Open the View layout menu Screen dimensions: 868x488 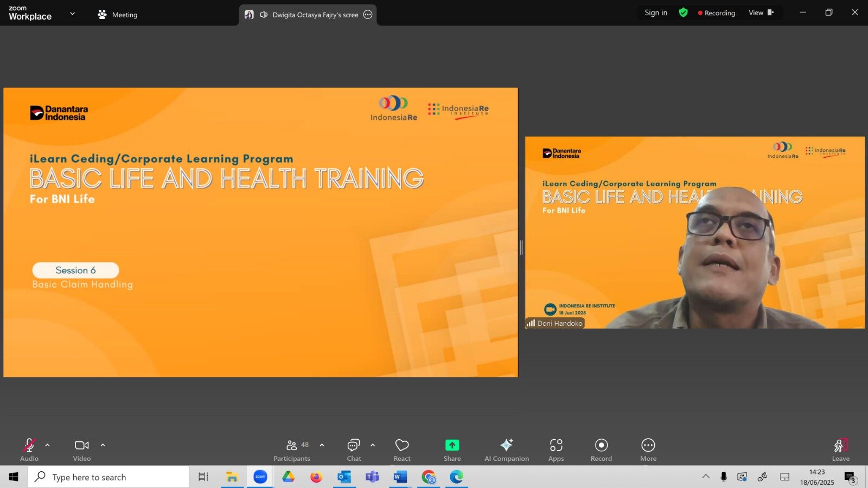[761, 12]
